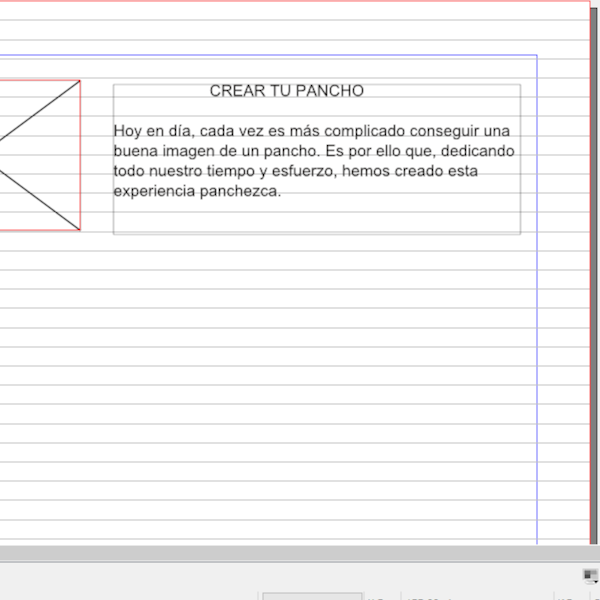Click the 'CREAR TU PANCHO' title text
This screenshot has width=600, height=600.
286,91
